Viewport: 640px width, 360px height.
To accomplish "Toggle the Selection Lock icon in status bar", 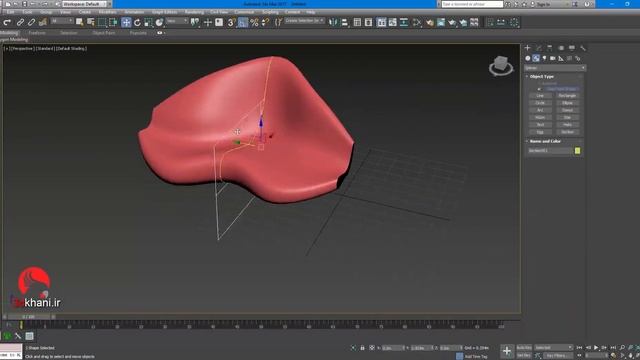I will tap(362, 348).
